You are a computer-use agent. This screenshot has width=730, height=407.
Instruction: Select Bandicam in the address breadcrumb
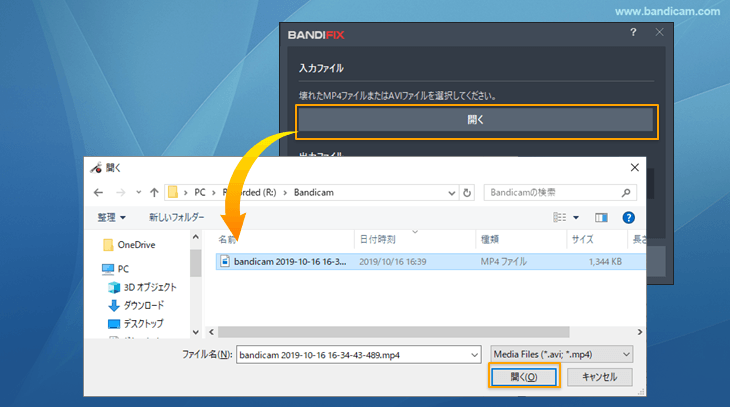[314, 192]
